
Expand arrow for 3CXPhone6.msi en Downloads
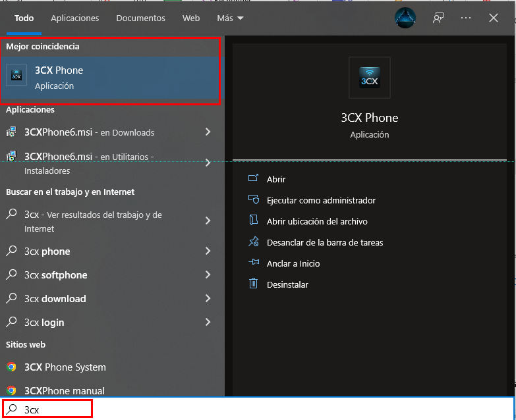(208, 132)
